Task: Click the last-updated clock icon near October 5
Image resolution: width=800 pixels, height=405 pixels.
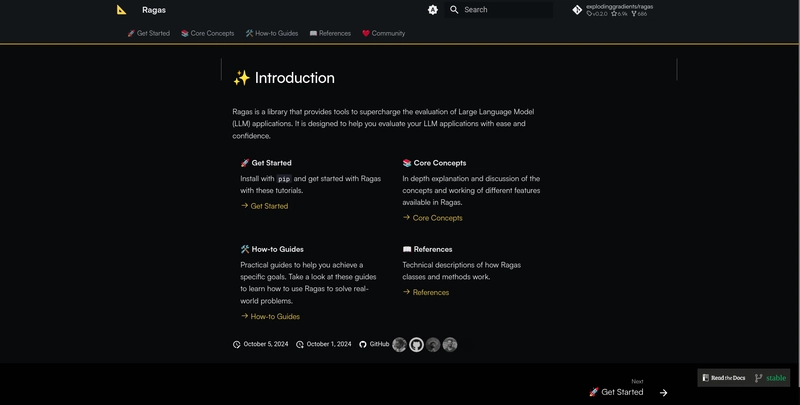Action: (x=237, y=344)
